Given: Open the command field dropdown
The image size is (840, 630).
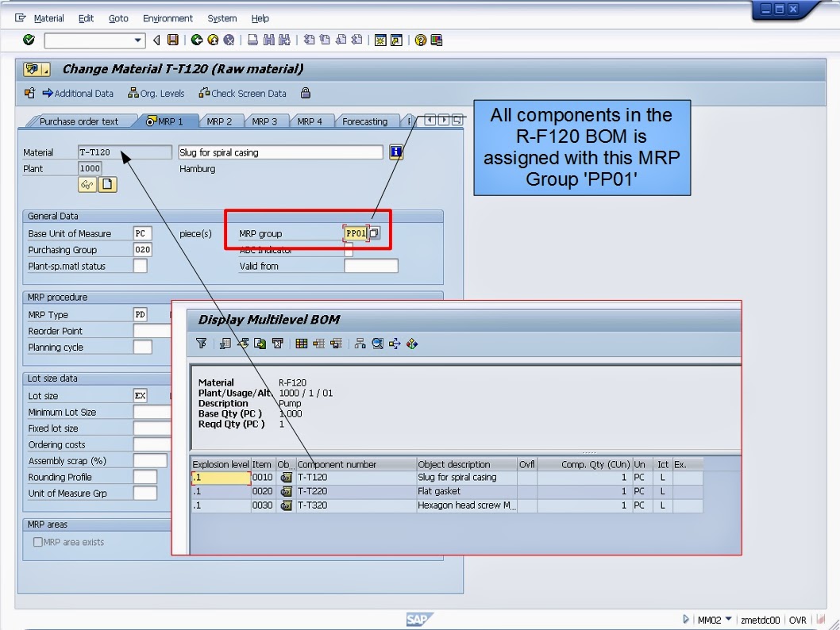Looking at the screenshot, I should click(137, 40).
